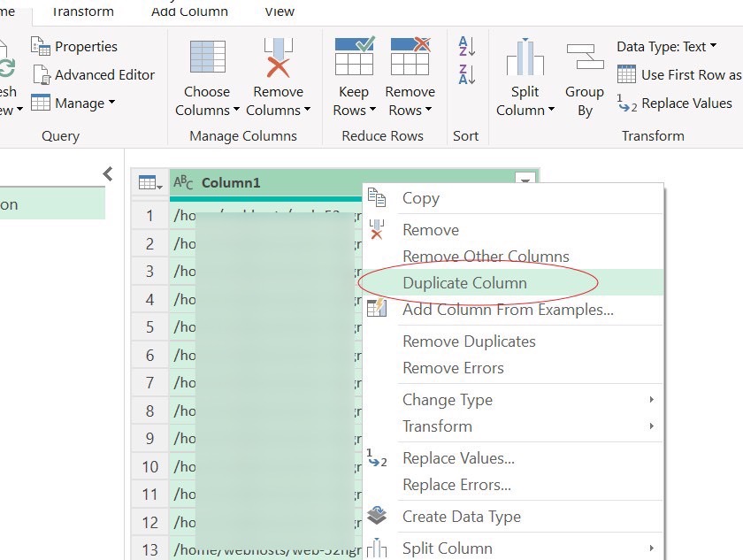The width and height of the screenshot is (743, 560).
Task: Click the Properties icon
Action: (x=41, y=46)
